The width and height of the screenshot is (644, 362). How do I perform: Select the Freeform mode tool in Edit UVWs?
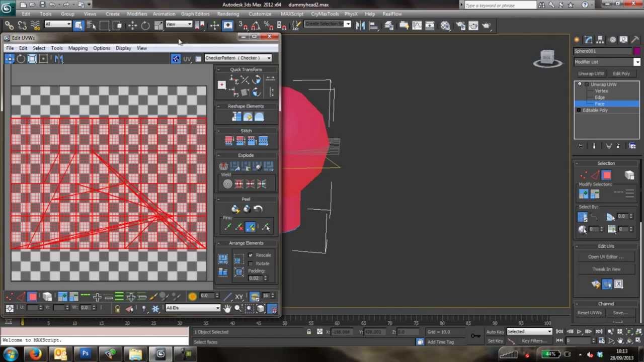click(43, 59)
